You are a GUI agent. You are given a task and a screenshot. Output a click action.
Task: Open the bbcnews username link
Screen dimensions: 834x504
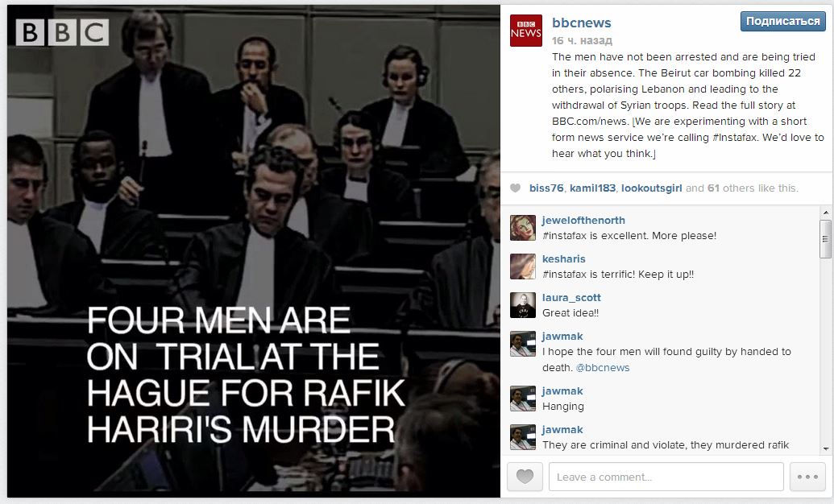(x=581, y=23)
